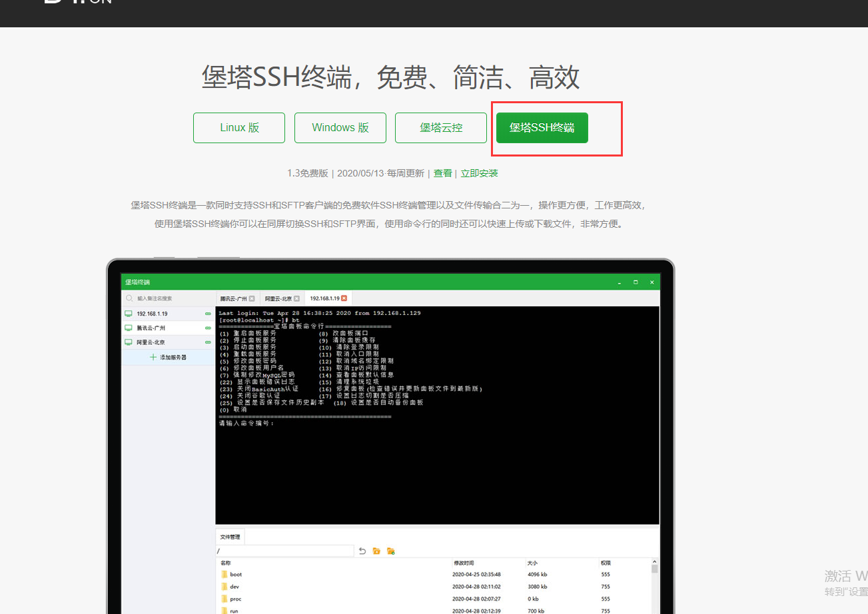Follow the 查看 link
Image resolution: width=868 pixels, height=614 pixels.
click(x=443, y=173)
